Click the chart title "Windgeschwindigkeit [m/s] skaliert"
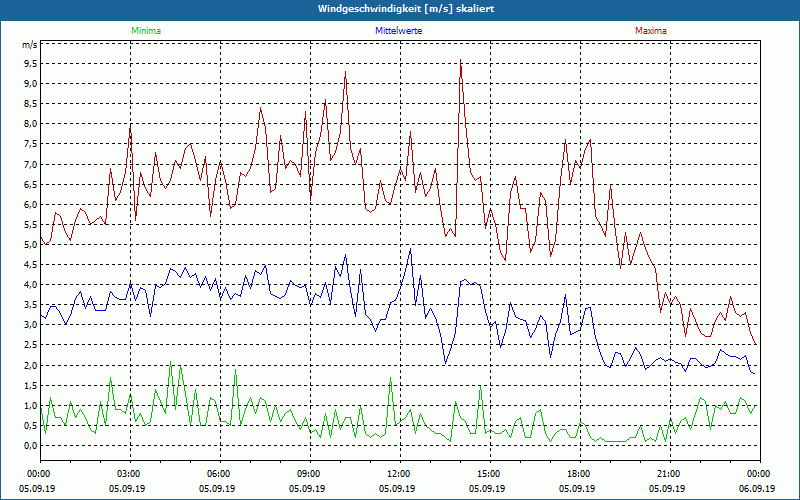Screen dimensions: 800x500 point(406,9)
